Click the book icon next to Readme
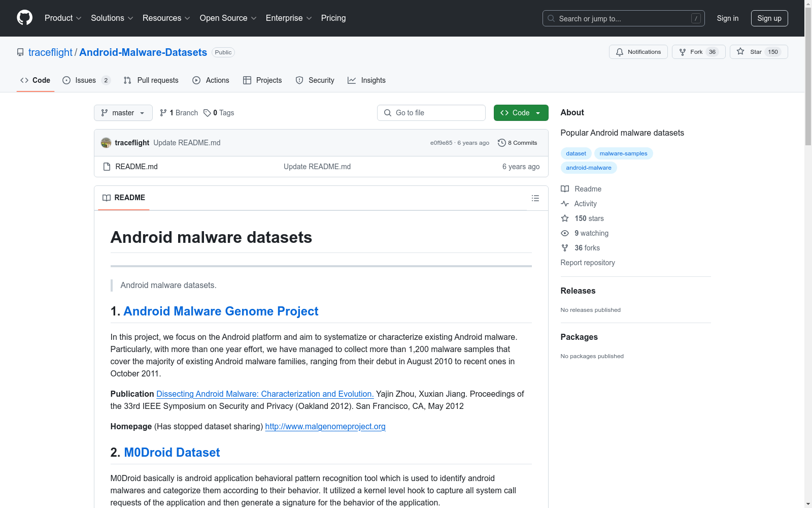 (x=565, y=189)
